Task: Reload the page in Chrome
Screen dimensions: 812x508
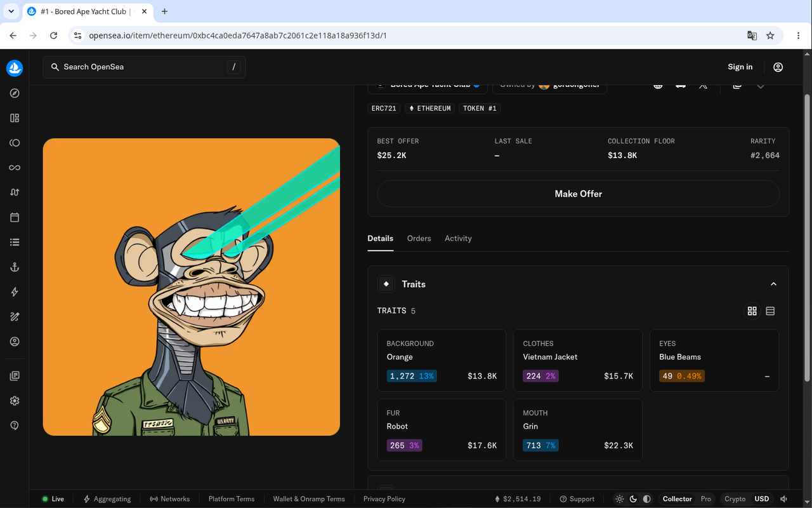Action: pyautogui.click(x=53, y=36)
